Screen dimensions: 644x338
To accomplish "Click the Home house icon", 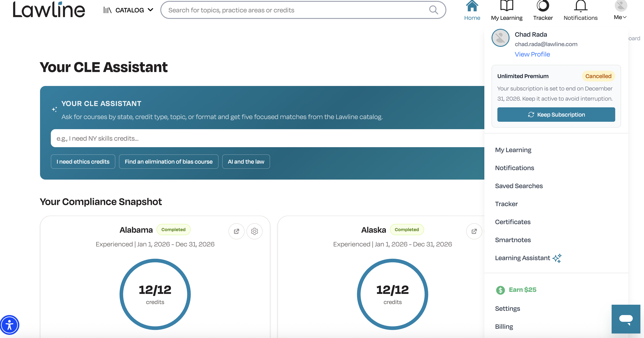I will [x=472, y=5].
